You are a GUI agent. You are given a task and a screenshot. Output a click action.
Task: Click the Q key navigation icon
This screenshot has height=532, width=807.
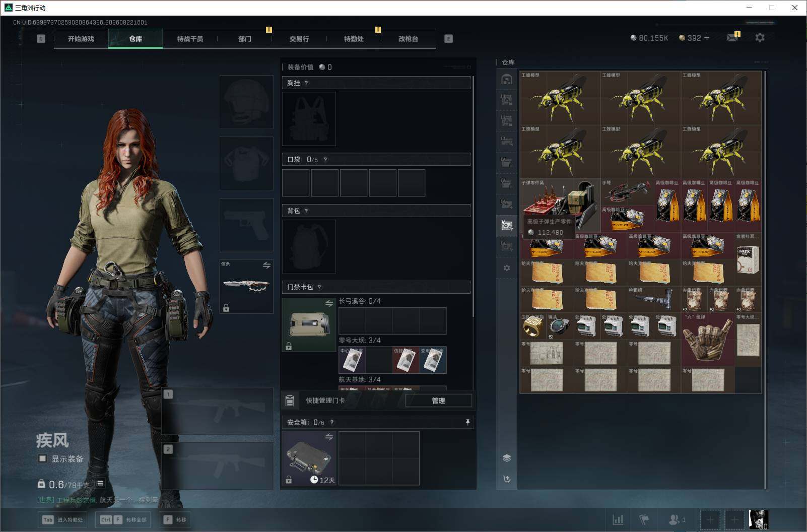coord(41,39)
